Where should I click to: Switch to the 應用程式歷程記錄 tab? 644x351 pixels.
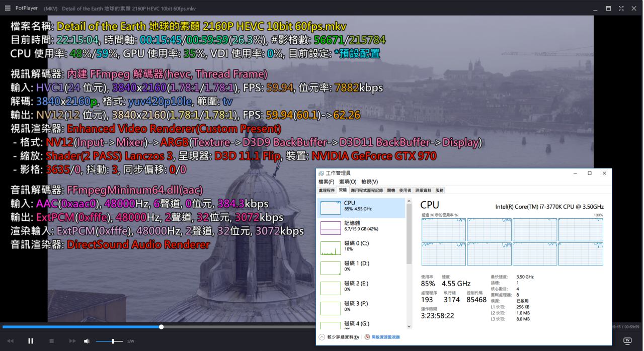[367, 191]
